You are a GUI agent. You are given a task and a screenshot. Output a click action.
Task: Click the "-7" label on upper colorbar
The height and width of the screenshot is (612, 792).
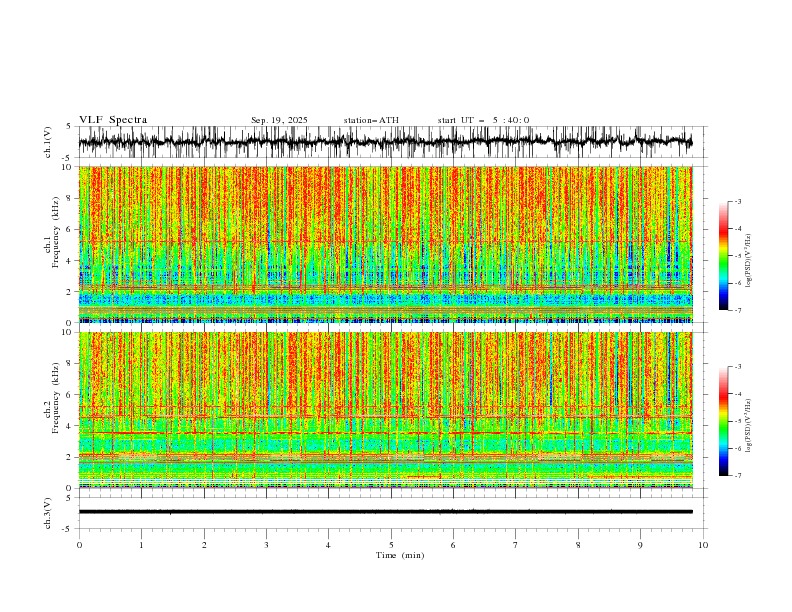[737, 310]
